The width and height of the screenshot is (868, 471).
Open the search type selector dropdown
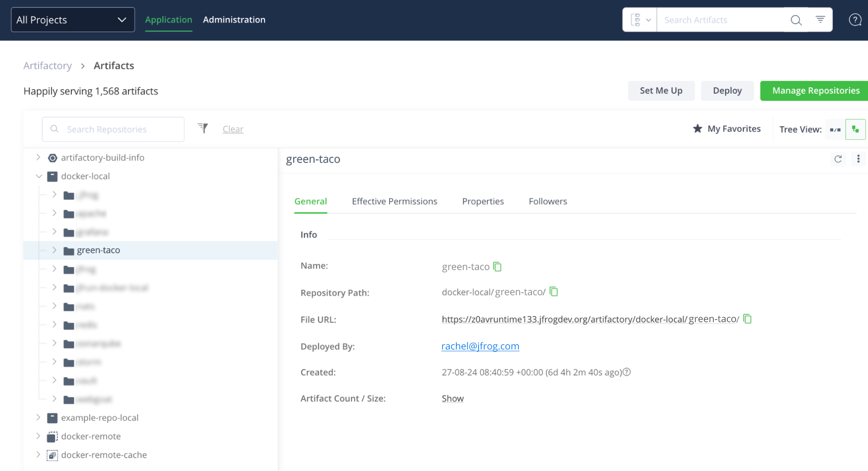point(640,20)
